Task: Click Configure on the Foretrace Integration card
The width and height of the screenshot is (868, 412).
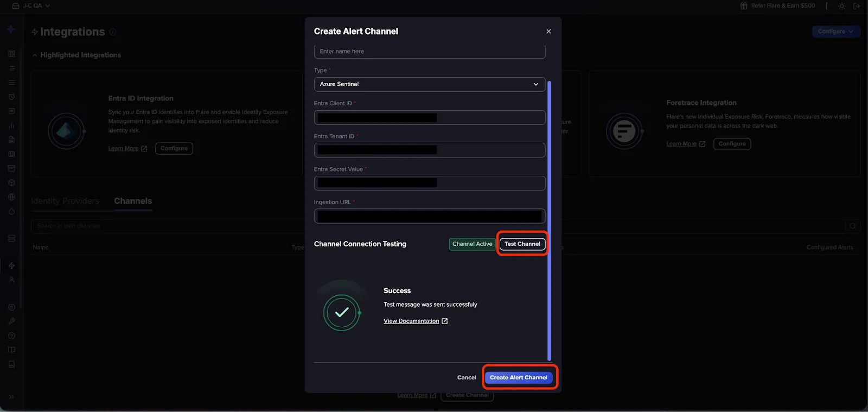Action: pyautogui.click(x=732, y=144)
